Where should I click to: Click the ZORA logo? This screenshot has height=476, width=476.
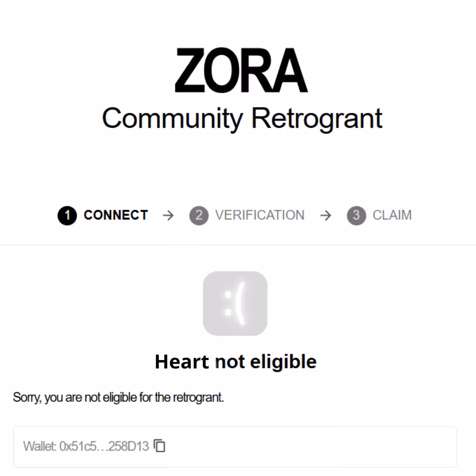(x=242, y=70)
